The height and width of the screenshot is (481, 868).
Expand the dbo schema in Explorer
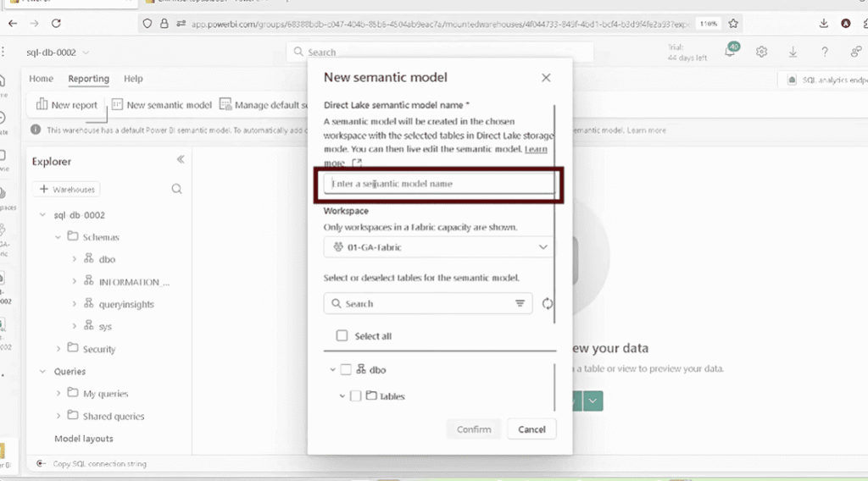tap(75, 259)
